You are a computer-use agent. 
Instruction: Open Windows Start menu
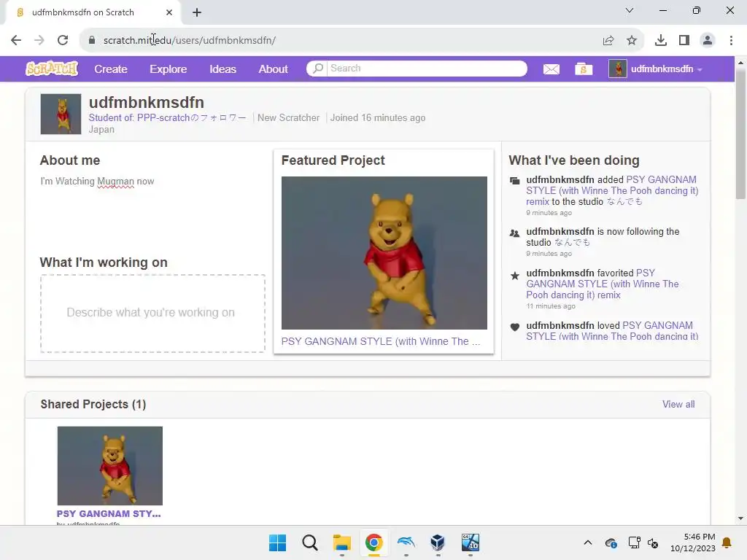(277, 542)
